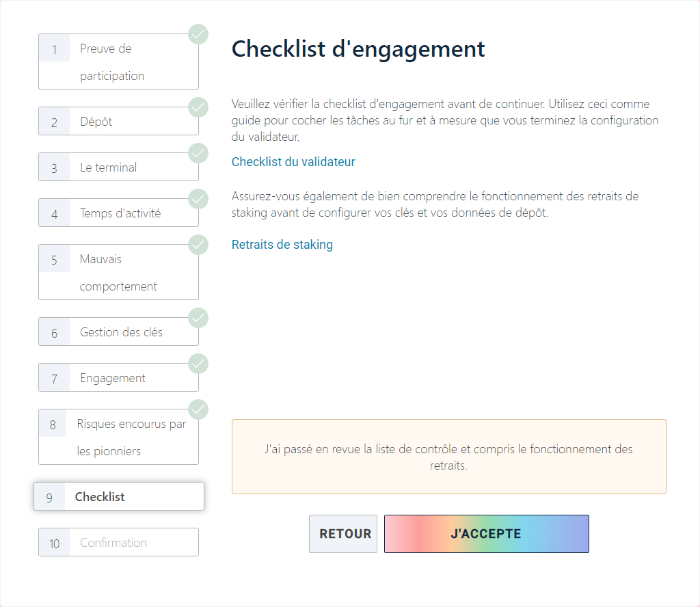Click the checkmark icon on Temps d'activité

(198, 199)
